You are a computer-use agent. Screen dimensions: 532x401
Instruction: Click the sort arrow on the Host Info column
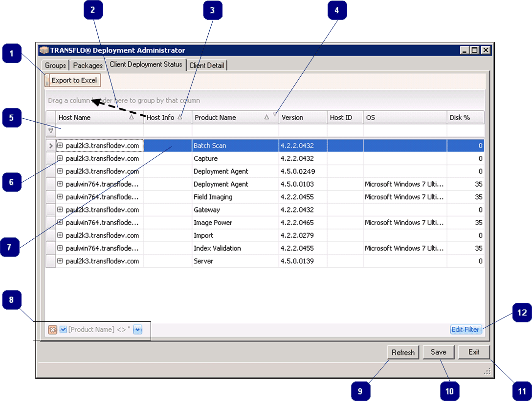180,117
